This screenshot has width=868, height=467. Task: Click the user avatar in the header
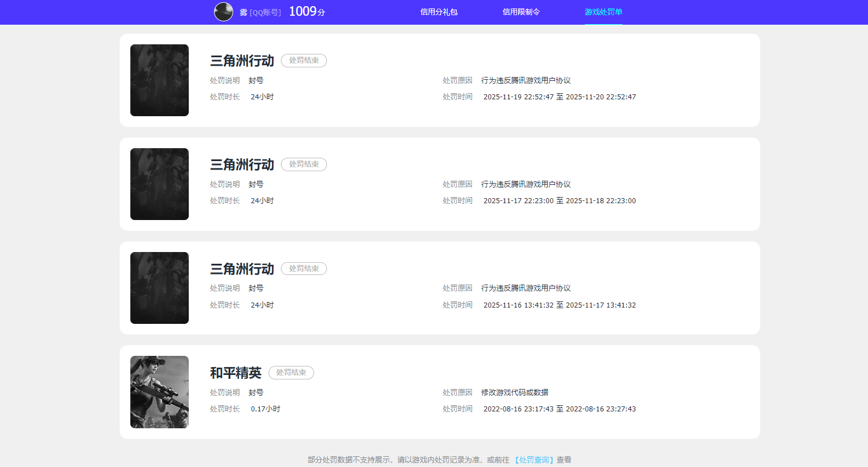[x=224, y=12]
